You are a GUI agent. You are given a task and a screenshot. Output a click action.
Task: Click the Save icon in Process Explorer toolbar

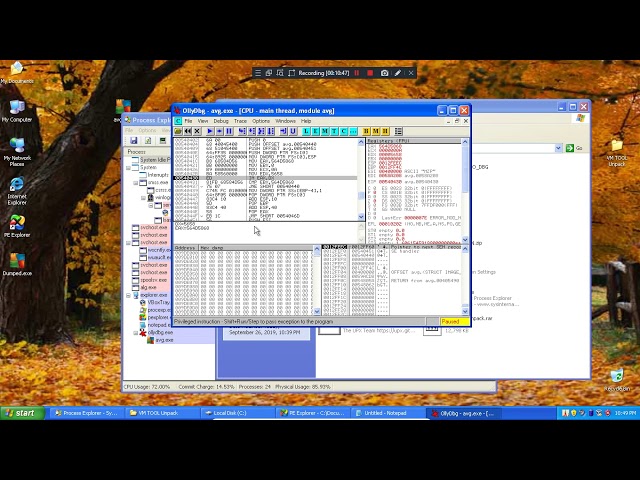[x=133, y=140]
